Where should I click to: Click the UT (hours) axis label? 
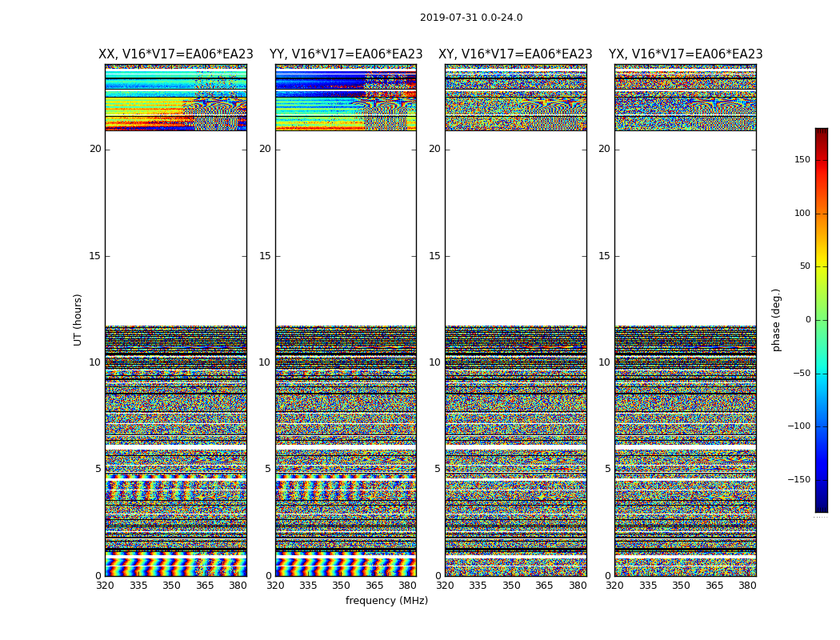pyautogui.click(x=78, y=320)
